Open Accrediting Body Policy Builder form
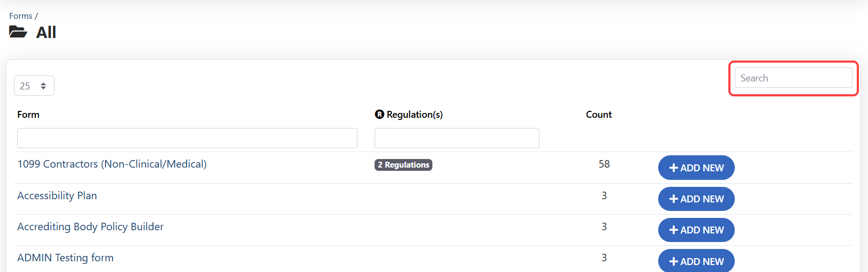868x272 pixels. pyautogui.click(x=90, y=227)
